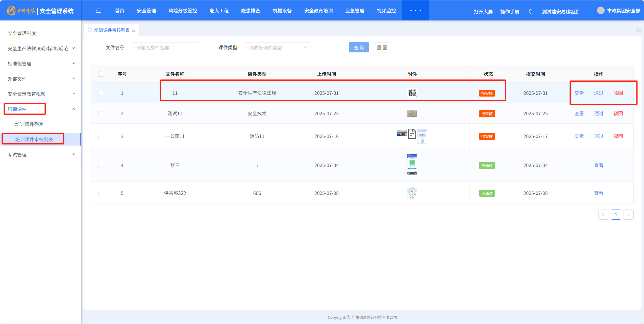
Task: Collapse the 培训课件 sidebar section
Action: coord(73,109)
